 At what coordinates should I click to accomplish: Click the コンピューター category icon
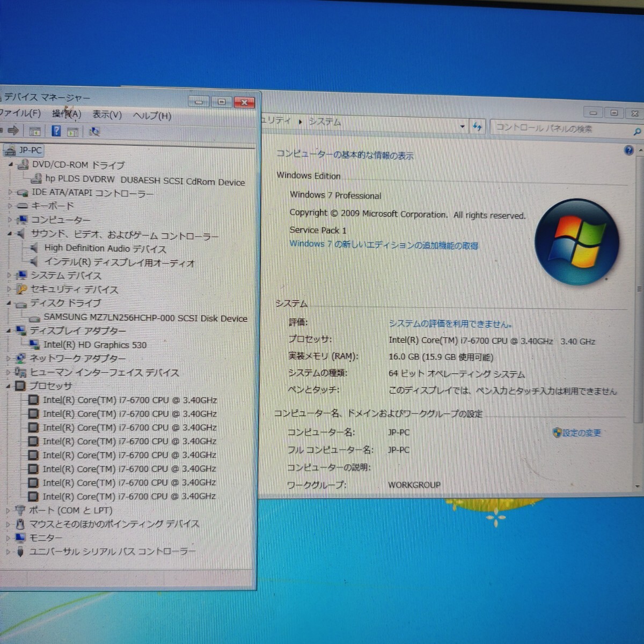click(22, 219)
